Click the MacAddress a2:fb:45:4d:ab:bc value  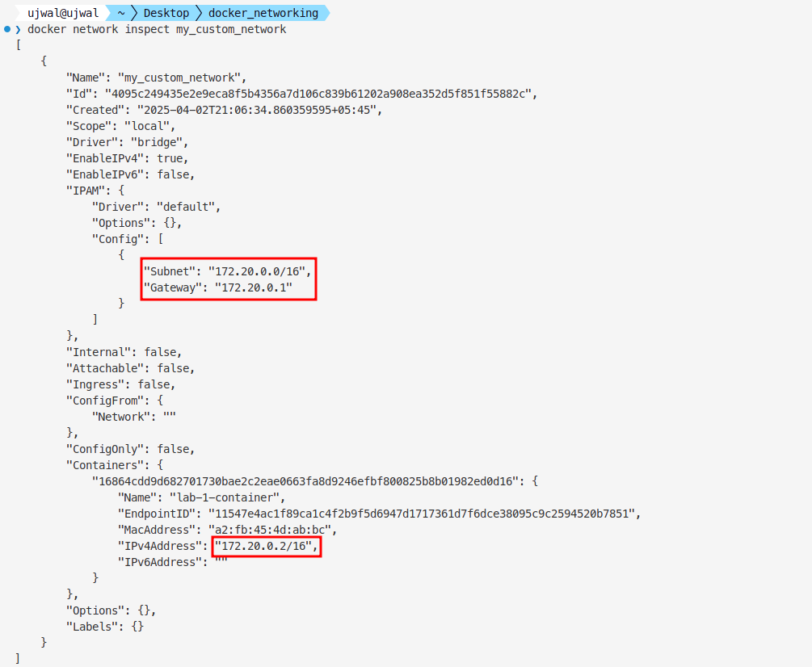tap(269, 530)
